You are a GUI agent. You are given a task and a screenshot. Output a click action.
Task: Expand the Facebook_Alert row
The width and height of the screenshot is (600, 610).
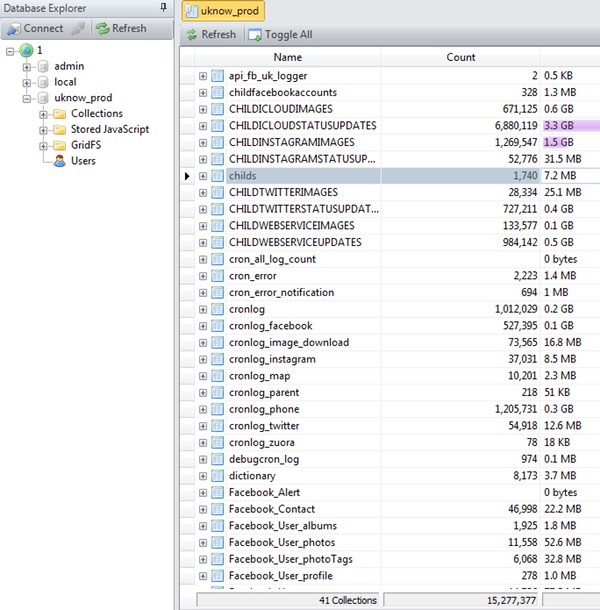pyautogui.click(x=203, y=493)
